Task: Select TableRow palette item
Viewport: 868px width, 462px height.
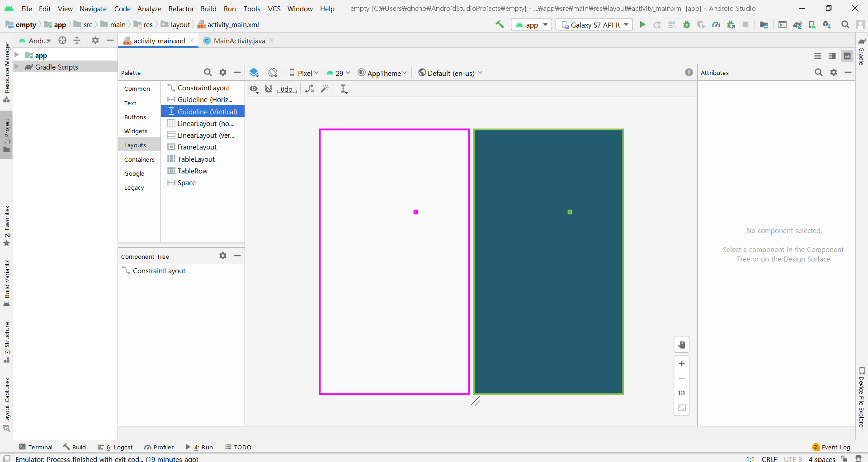Action: click(x=203, y=171)
